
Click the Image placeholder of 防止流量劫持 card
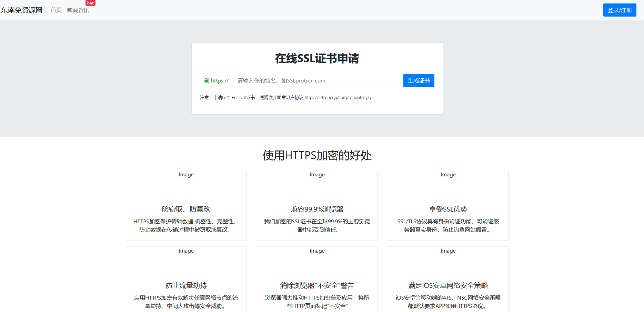pos(186,251)
